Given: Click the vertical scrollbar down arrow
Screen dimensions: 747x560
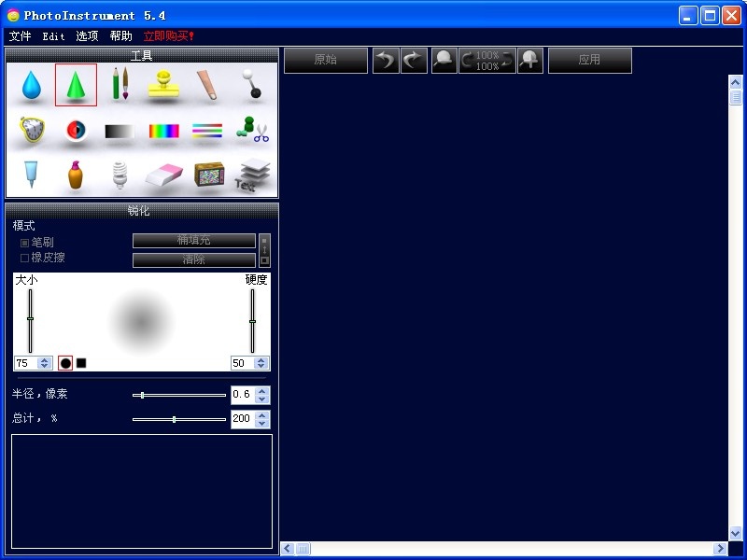Looking at the screenshot, I should pyautogui.click(x=736, y=533).
